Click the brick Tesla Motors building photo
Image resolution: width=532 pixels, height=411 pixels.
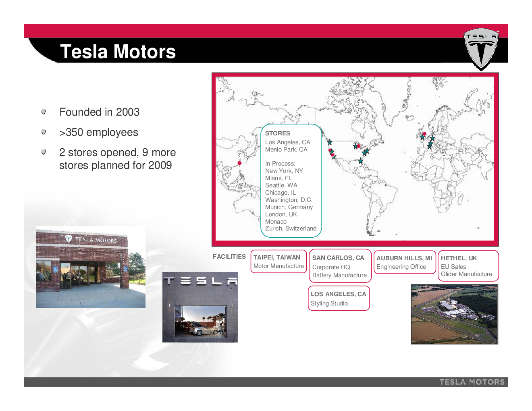tap(91, 267)
